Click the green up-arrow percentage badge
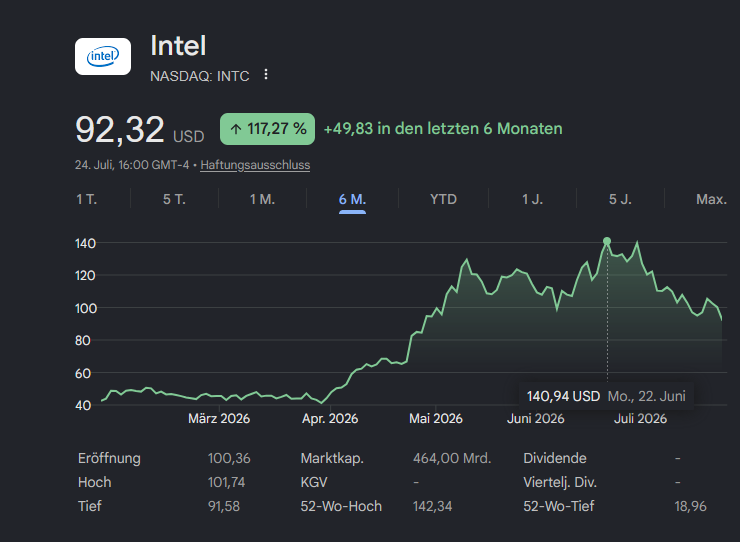The image size is (740, 542). click(267, 129)
